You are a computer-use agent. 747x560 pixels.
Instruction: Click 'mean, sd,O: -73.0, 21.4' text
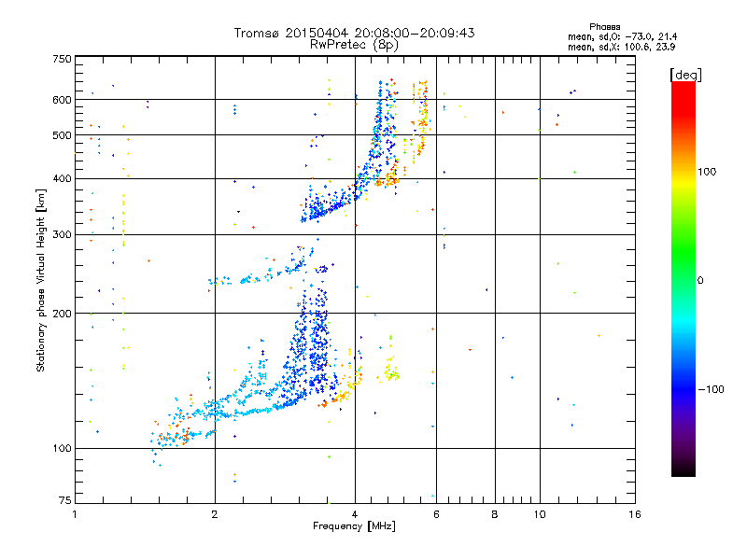[622, 36]
